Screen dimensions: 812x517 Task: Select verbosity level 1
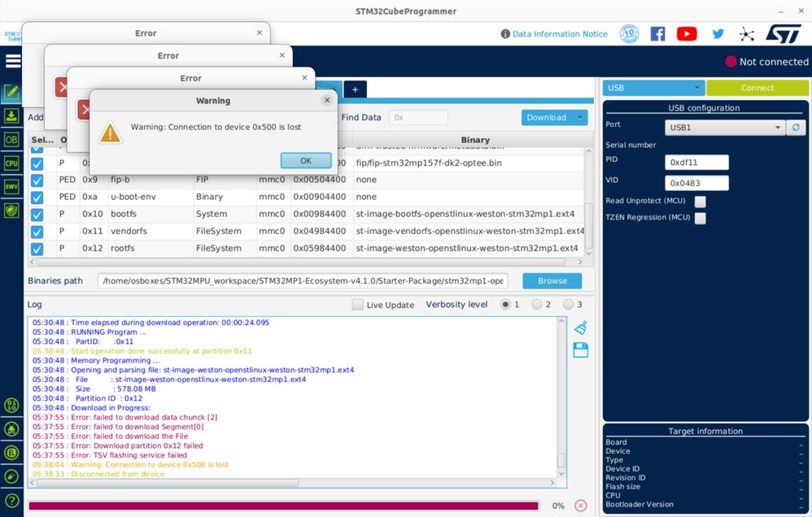coord(505,304)
